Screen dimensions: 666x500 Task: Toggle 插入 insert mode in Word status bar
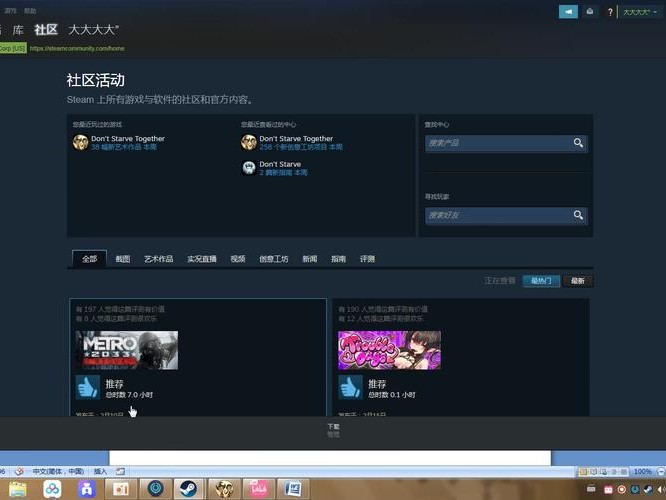100,472
